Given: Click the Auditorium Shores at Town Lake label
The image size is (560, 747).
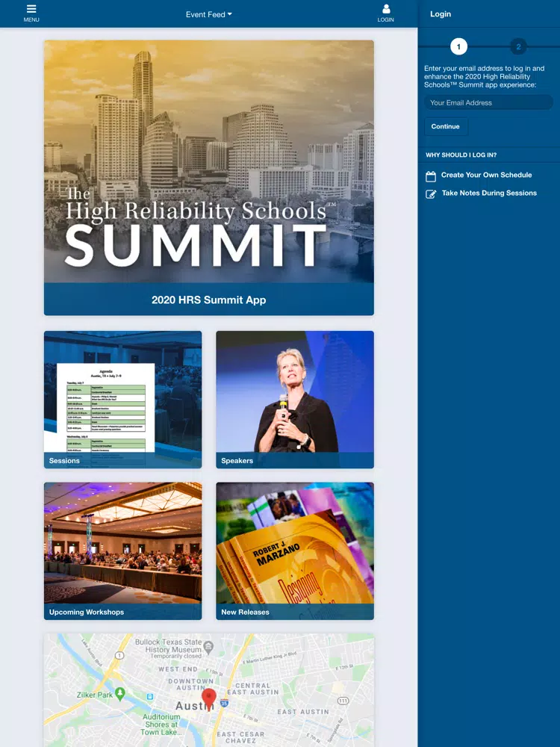Looking at the screenshot, I should point(162,724).
